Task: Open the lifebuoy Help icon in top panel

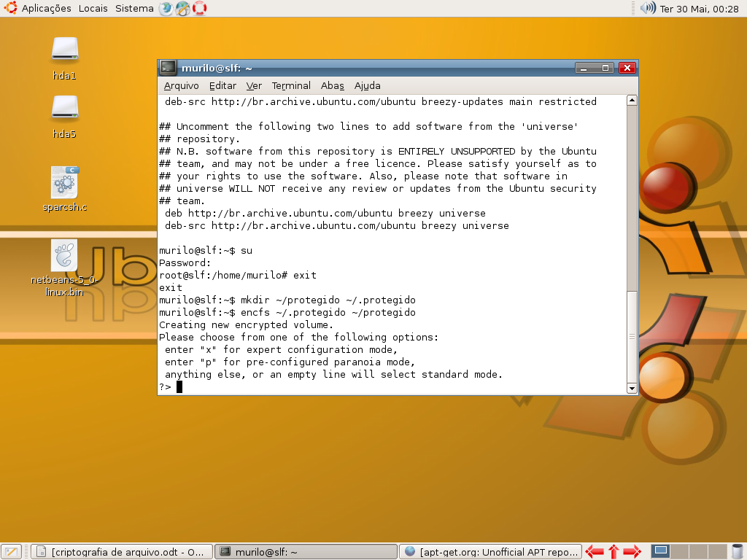Action: tap(199, 8)
